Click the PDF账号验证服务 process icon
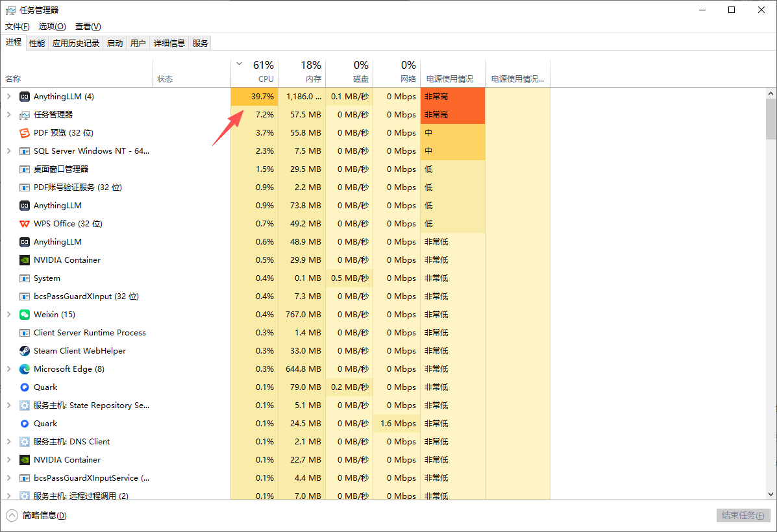Image resolution: width=777 pixels, height=532 pixels. 24,187
